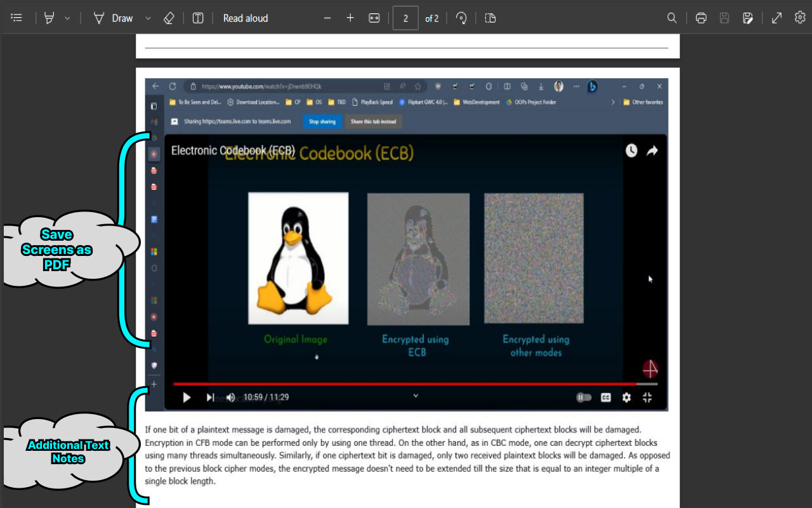
Task: Select the Add text tool
Action: tap(198, 18)
